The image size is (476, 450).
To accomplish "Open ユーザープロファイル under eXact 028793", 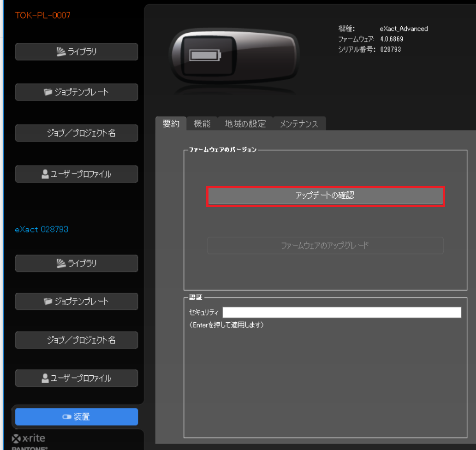I will pyautogui.click(x=77, y=378).
